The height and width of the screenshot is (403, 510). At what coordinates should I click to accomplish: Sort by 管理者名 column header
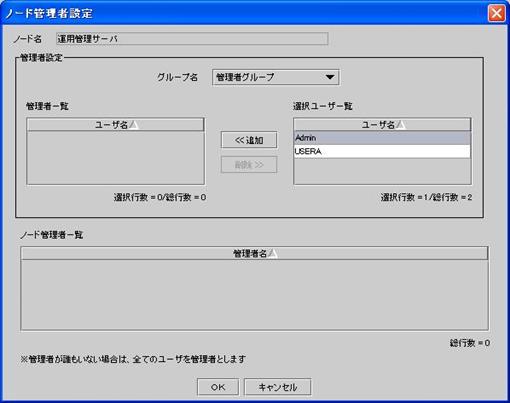254,254
